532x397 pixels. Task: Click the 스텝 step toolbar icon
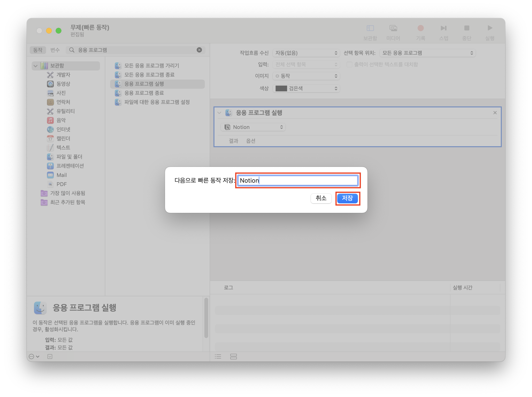point(443,28)
